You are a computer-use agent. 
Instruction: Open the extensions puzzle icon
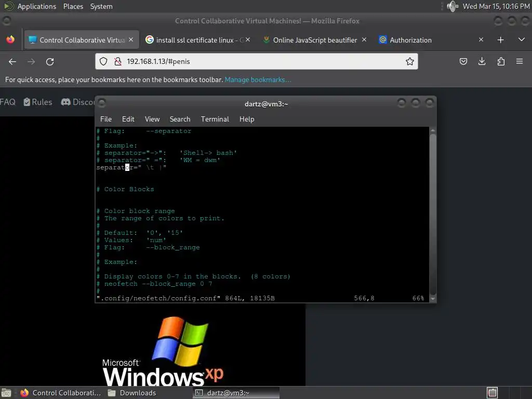click(501, 61)
